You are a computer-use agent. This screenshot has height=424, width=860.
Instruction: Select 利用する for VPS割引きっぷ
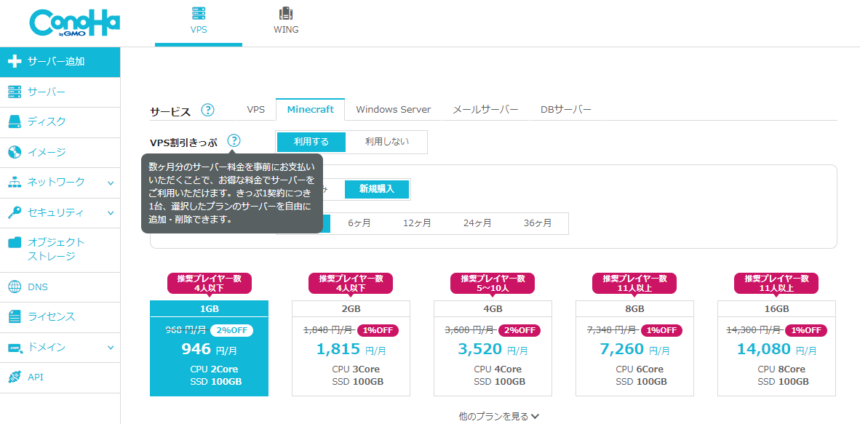[311, 142]
